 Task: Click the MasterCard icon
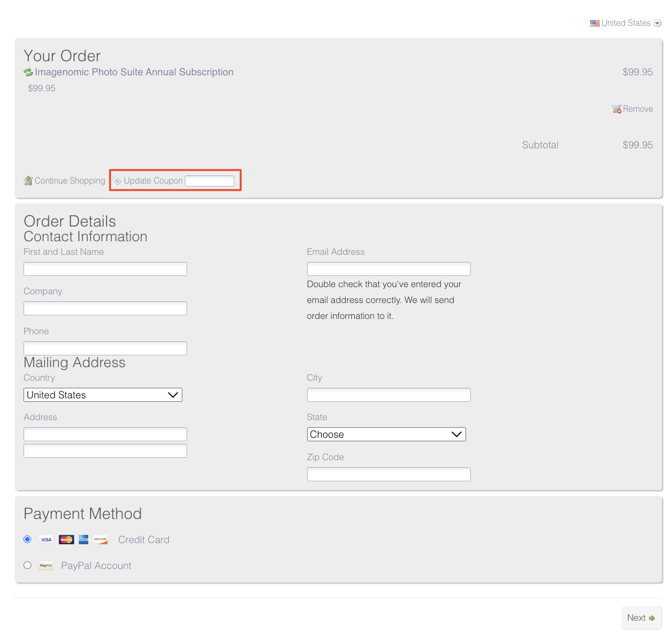click(66, 539)
